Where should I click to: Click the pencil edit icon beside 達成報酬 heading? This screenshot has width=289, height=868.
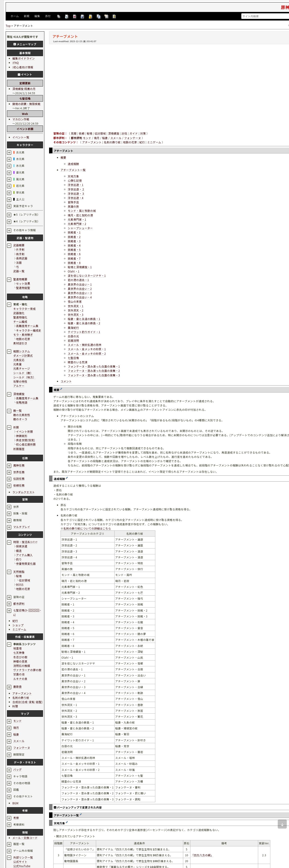click(x=67, y=478)
